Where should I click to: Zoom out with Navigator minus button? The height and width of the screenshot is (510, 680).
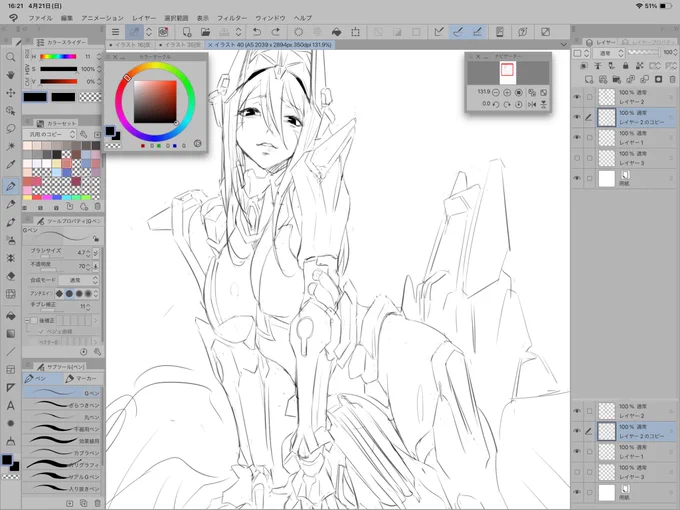click(x=496, y=92)
